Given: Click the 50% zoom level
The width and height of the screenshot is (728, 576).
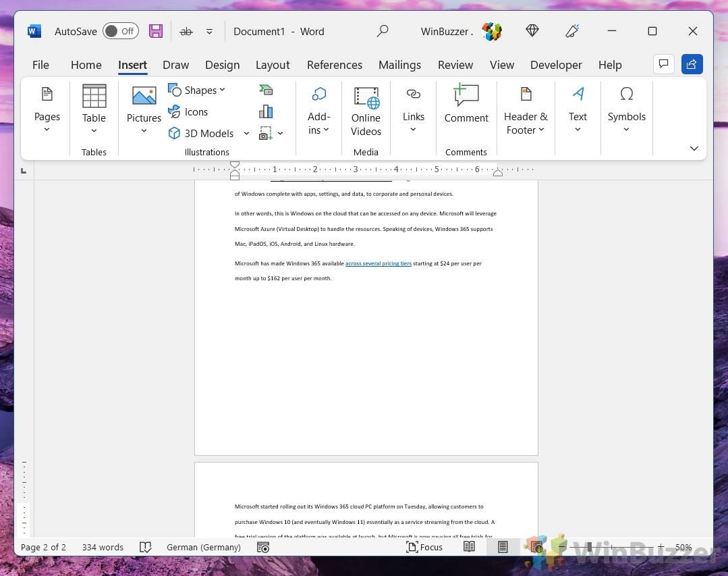Looking at the screenshot, I should [x=683, y=547].
